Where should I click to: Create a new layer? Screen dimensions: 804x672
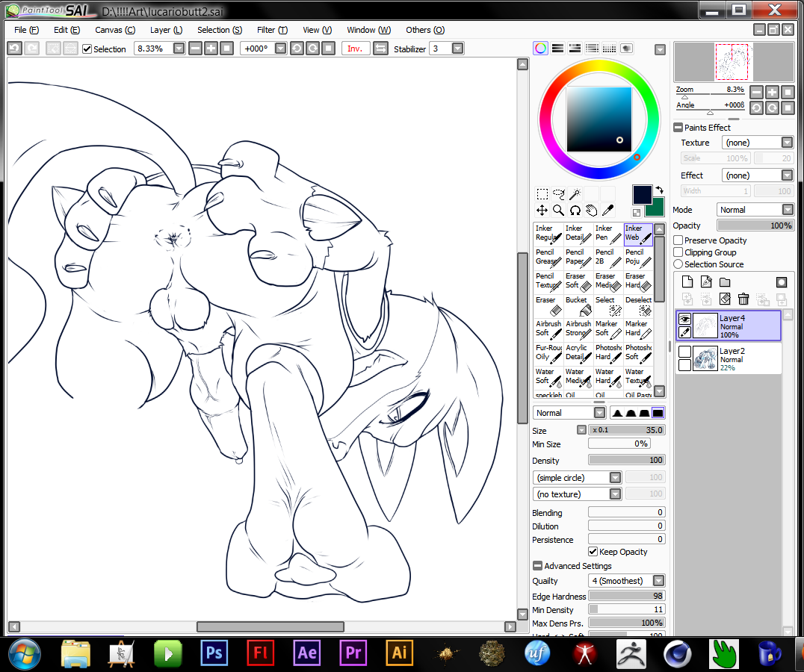coord(687,282)
